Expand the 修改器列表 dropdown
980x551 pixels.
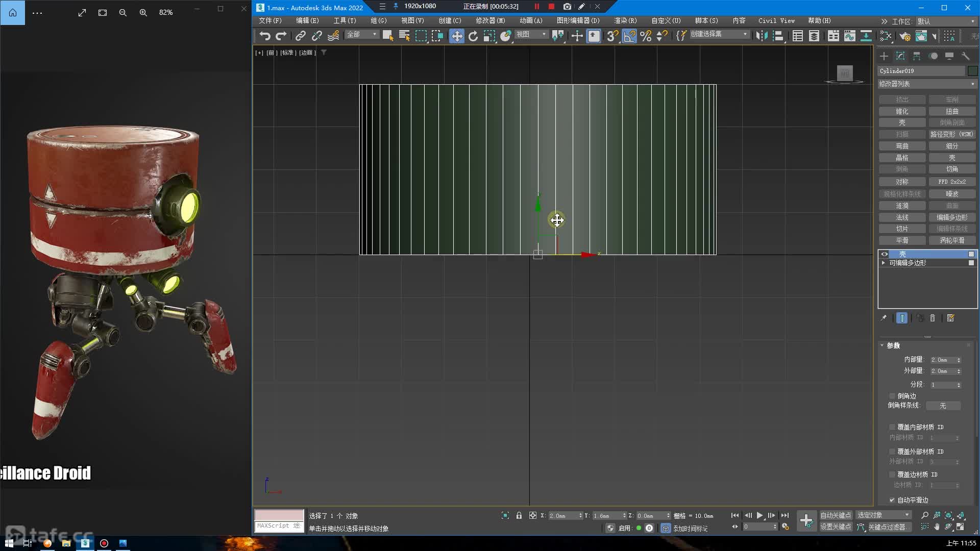click(x=927, y=84)
